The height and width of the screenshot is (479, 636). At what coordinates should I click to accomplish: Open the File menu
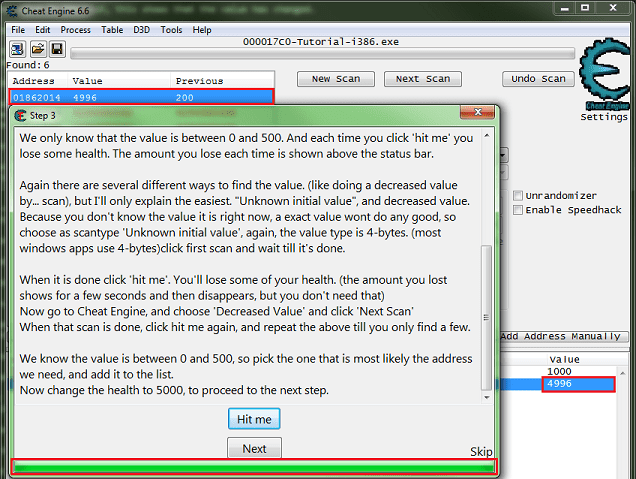click(18, 30)
